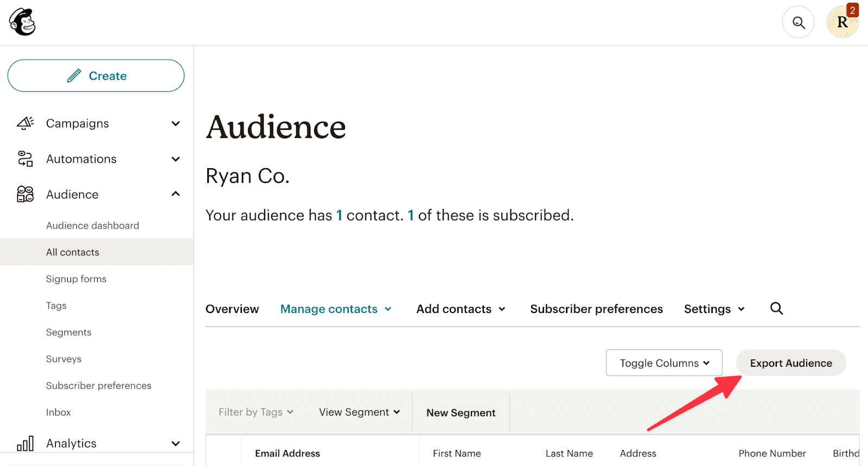Open the Filter by Tags dropdown
Screen dimensions: 868x466
point(256,412)
